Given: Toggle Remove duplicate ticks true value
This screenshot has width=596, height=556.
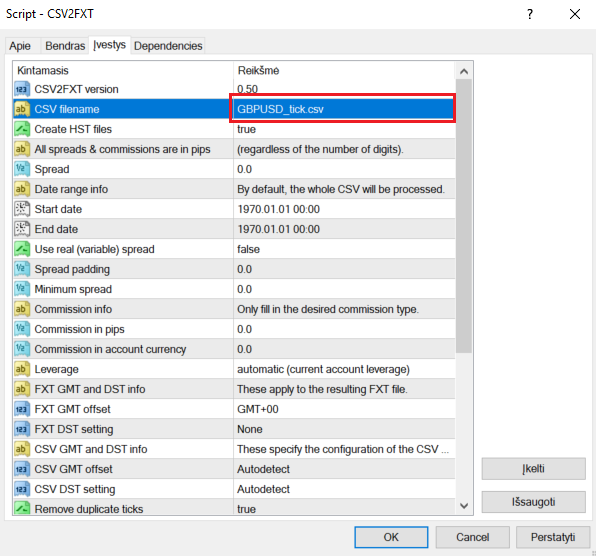Looking at the screenshot, I should (344, 508).
